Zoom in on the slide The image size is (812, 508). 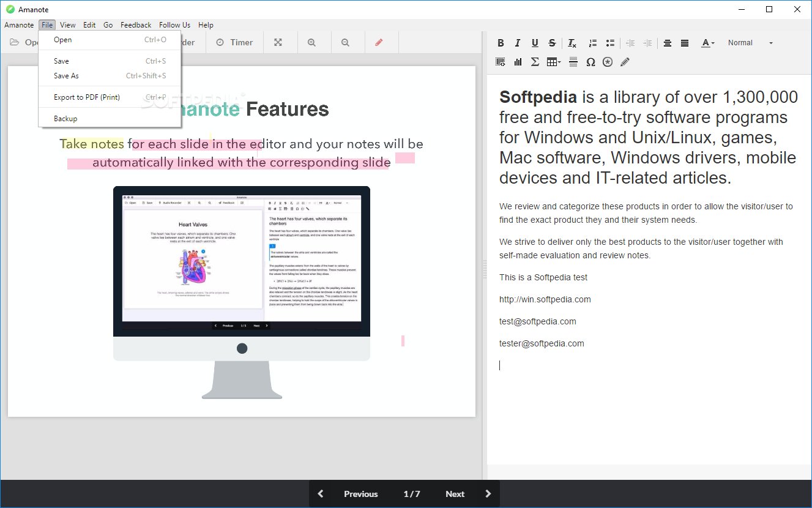[312, 42]
